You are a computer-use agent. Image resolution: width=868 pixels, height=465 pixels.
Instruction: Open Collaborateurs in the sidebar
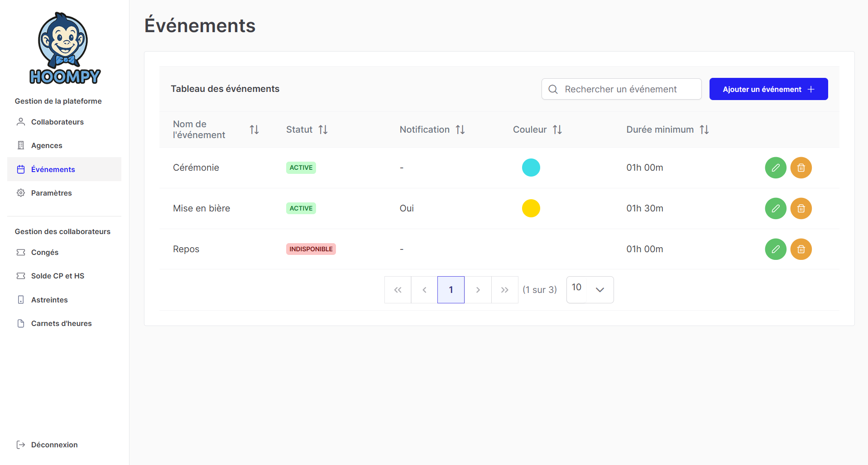point(57,122)
